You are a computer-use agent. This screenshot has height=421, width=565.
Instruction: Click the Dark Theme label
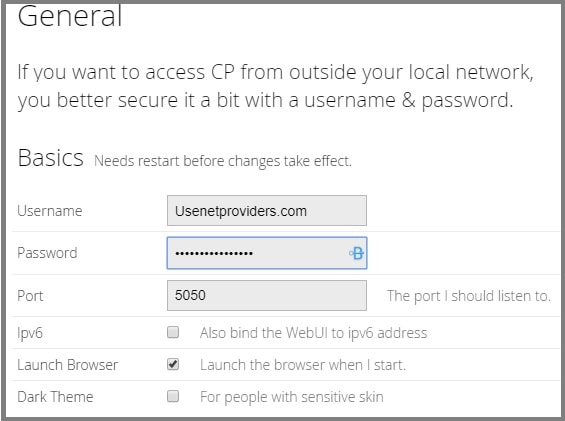tap(55, 397)
